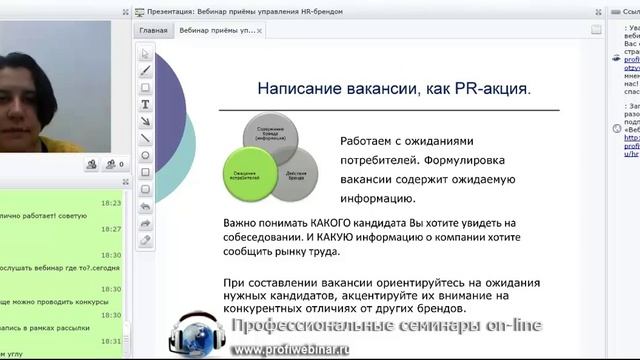640x360 pixels.
Task: Select the ellipse shape tool
Action: tap(145, 156)
